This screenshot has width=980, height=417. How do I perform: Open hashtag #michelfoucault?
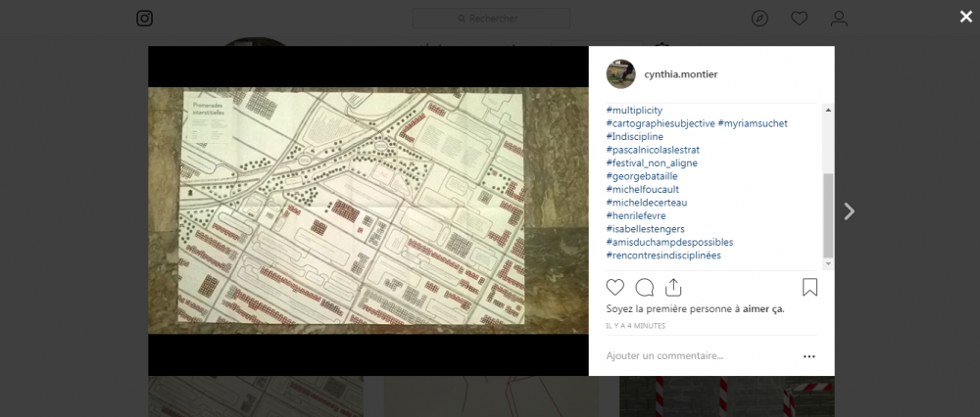tap(643, 189)
